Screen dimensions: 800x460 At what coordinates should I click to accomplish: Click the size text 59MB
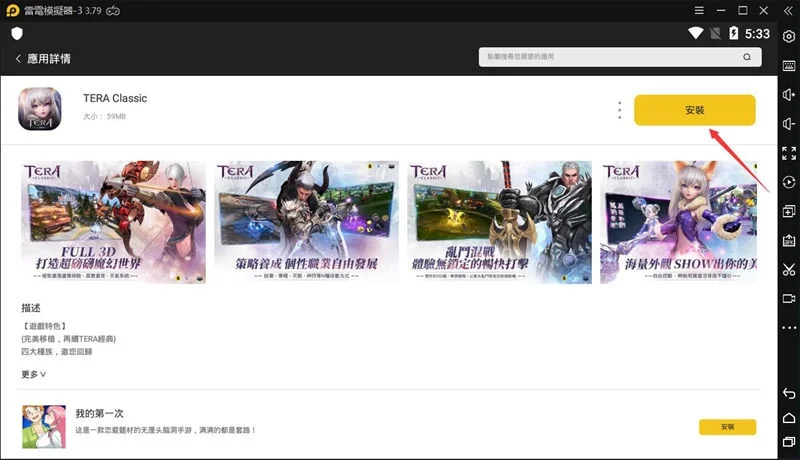tap(116, 117)
